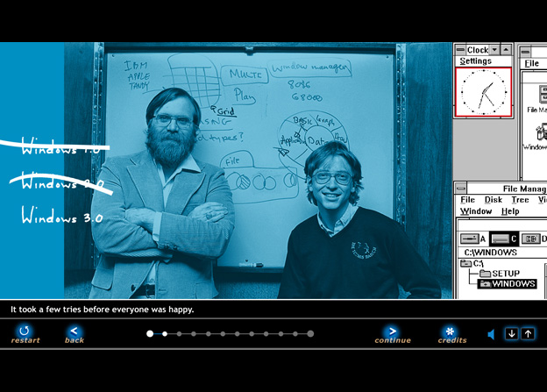Click the analog clock face

(484, 92)
